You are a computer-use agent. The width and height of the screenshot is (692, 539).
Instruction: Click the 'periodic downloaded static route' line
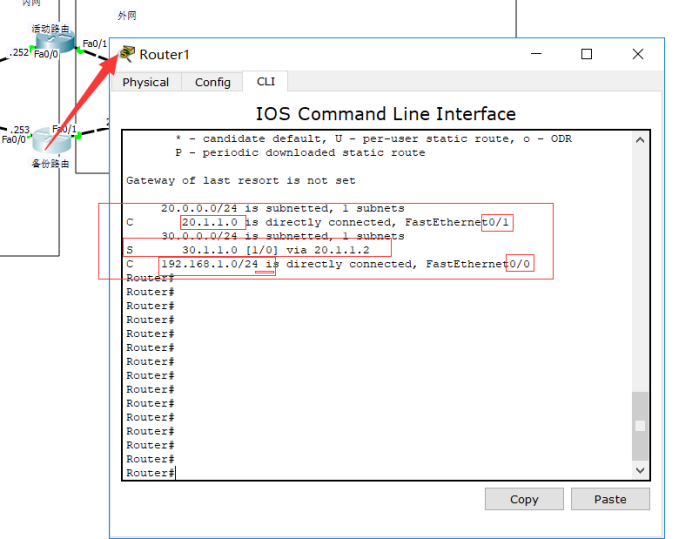click(x=300, y=153)
